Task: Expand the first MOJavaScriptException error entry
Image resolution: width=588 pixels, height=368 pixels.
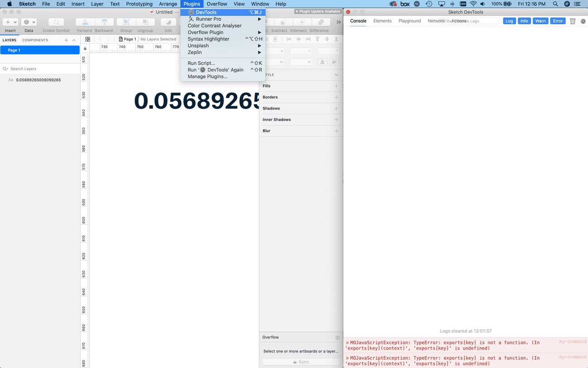Action: (347, 343)
